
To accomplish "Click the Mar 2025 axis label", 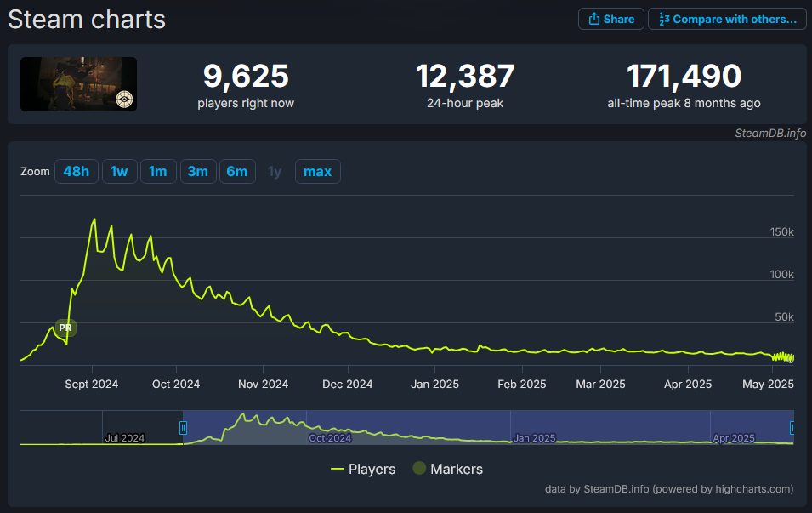I will (x=601, y=384).
